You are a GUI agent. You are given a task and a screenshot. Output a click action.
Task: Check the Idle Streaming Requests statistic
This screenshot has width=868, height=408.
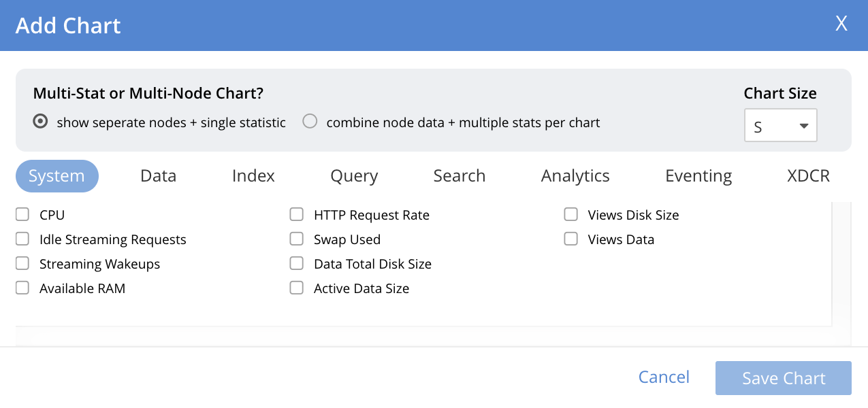coord(22,239)
